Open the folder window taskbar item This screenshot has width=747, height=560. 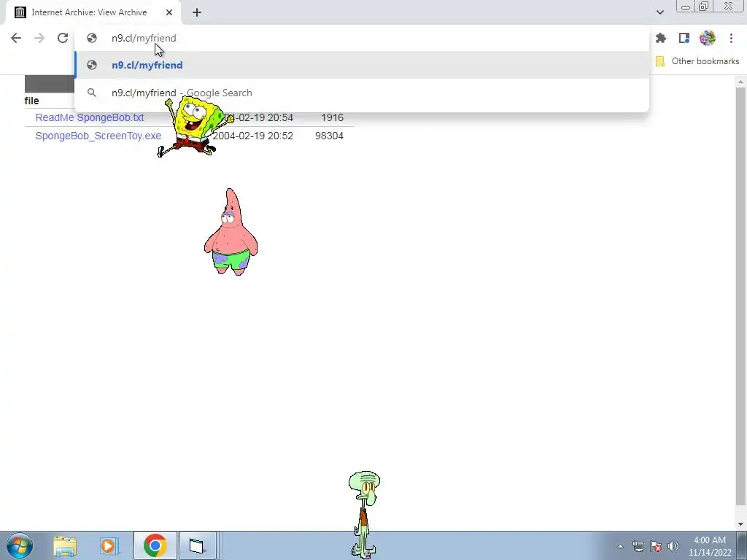point(197,545)
